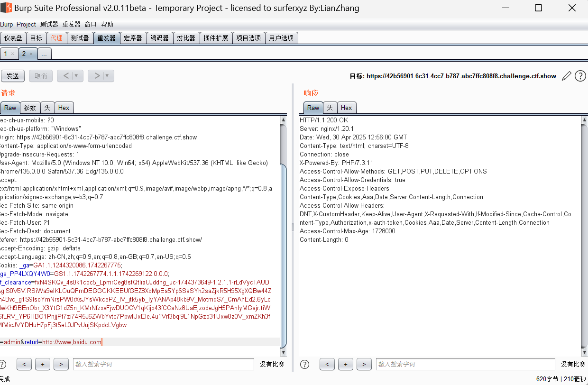Viewport: 588px width, 385px height.
Task: Switch to the 插件扩展 tab
Action: 216,38
